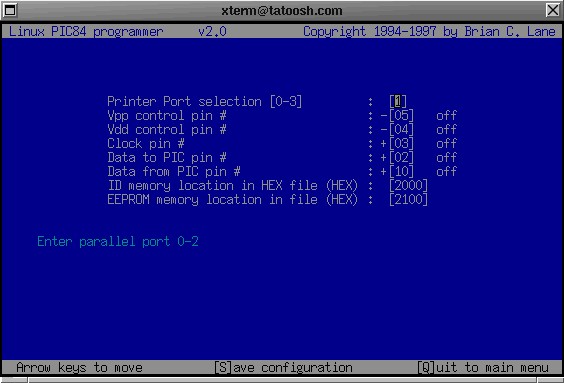564x383 pixels.
Task: Select the ID memory location field [2000]
Action: pos(408,186)
